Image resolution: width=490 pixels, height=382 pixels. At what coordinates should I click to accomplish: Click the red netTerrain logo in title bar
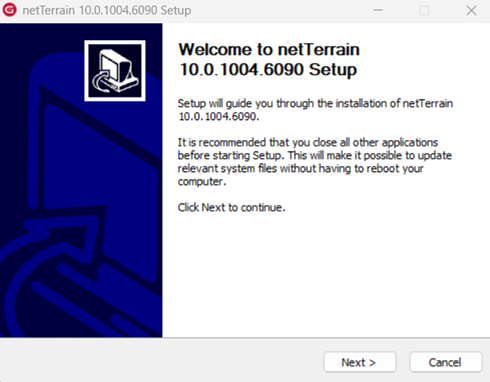coord(9,10)
